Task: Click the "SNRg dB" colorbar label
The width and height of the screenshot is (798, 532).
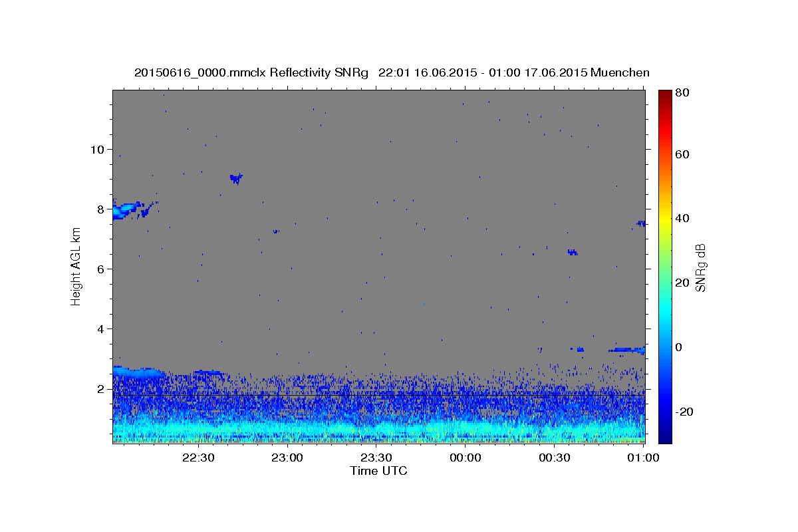Action: tap(700, 268)
